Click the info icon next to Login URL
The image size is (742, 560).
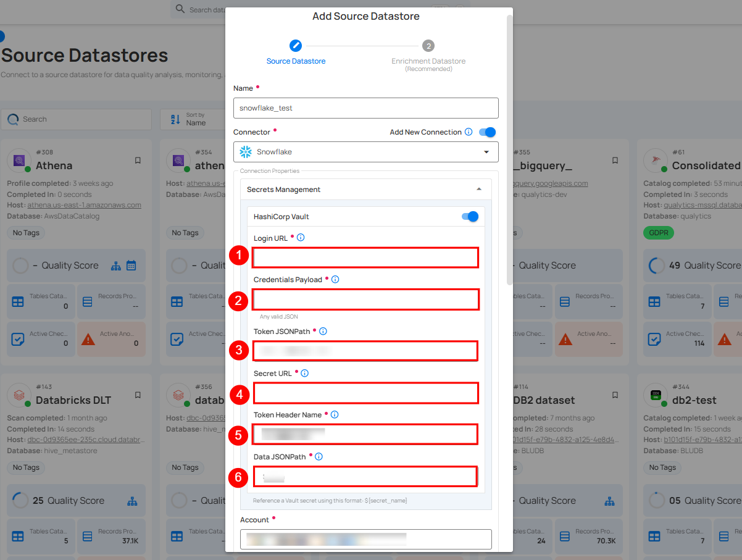(301, 238)
